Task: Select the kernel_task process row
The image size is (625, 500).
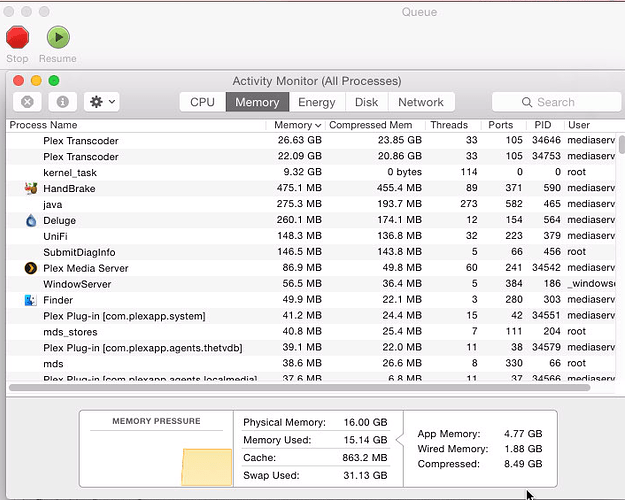Action: [x=311, y=172]
